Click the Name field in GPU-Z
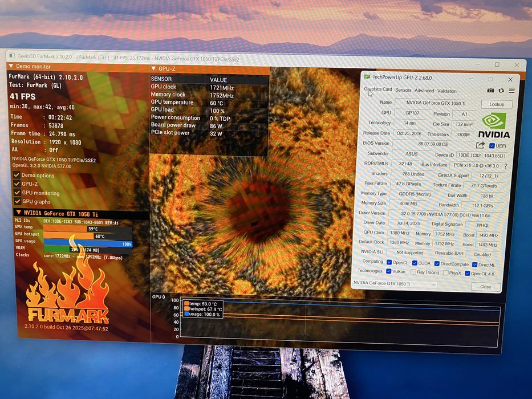Viewport: 532px width, 399px height. pos(436,103)
